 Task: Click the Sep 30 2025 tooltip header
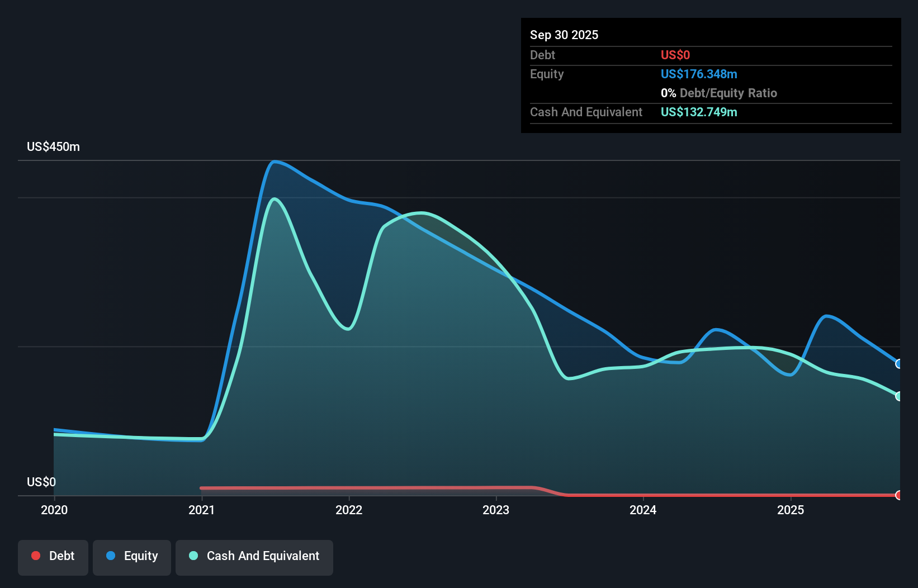point(564,35)
